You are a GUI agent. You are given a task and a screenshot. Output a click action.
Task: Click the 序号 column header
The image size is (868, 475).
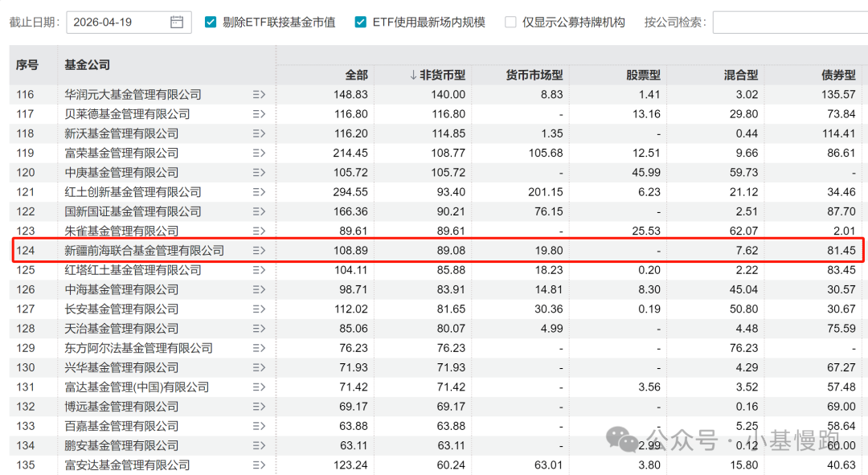(x=27, y=65)
